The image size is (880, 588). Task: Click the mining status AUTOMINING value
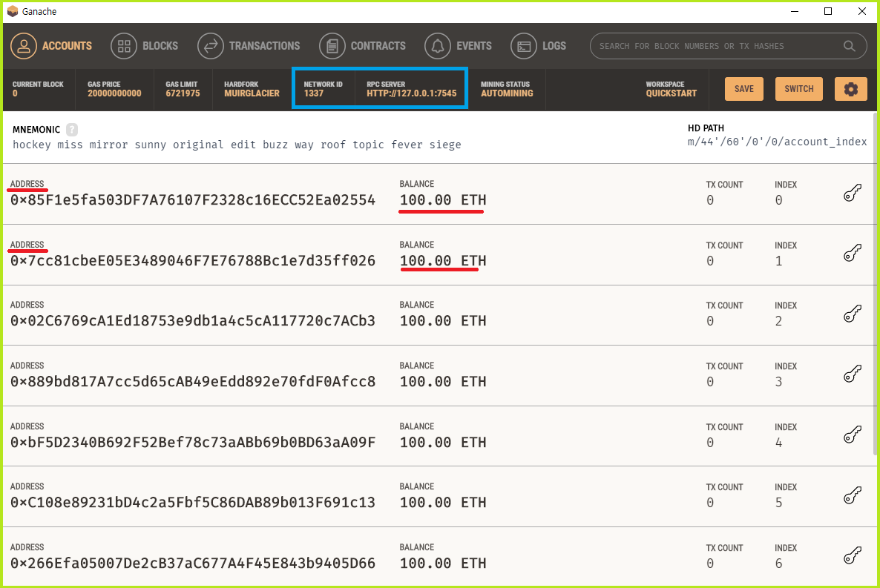(507, 93)
